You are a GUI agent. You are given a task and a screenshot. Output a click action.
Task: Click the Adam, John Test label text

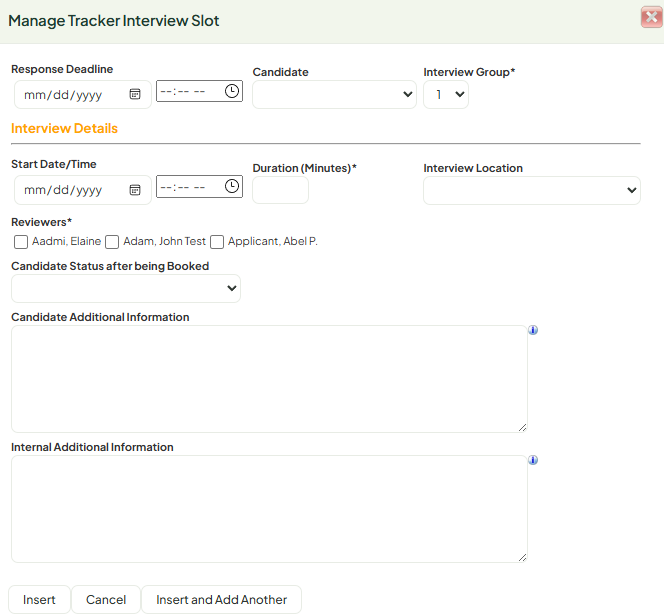tap(164, 241)
